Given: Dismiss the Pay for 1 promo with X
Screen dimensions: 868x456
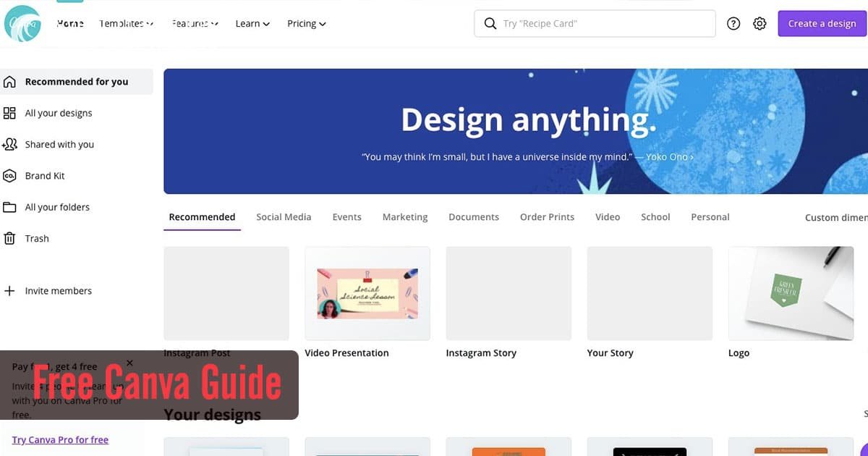Looking at the screenshot, I should tap(129, 363).
